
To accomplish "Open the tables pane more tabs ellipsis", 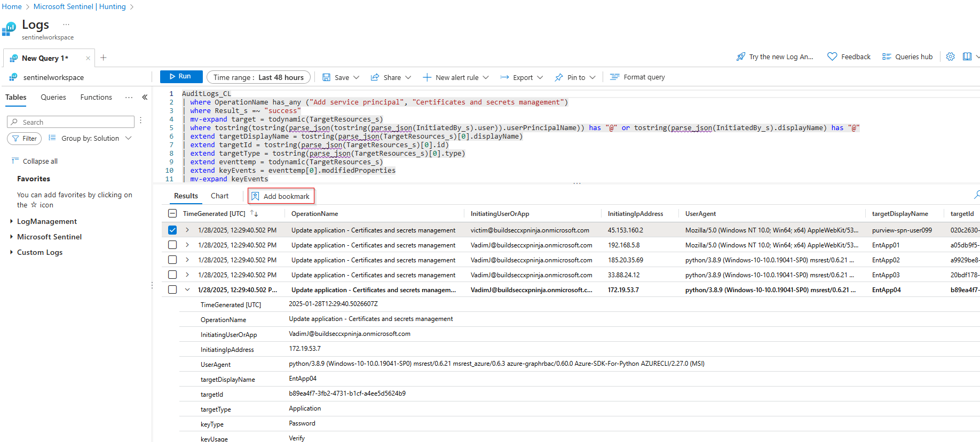I will pyautogui.click(x=129, y=97).
